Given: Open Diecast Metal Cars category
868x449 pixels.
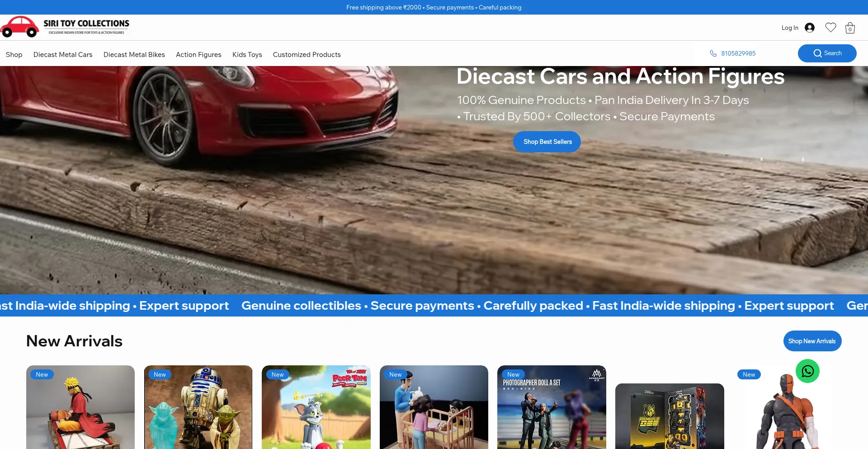Looking at the screenshot, I should pos(63,54).
